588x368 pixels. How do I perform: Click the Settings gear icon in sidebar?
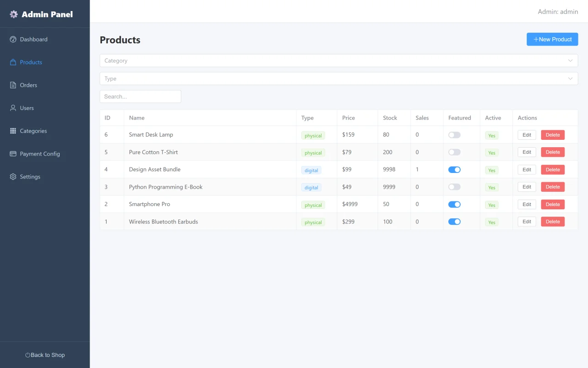point(13,177)
